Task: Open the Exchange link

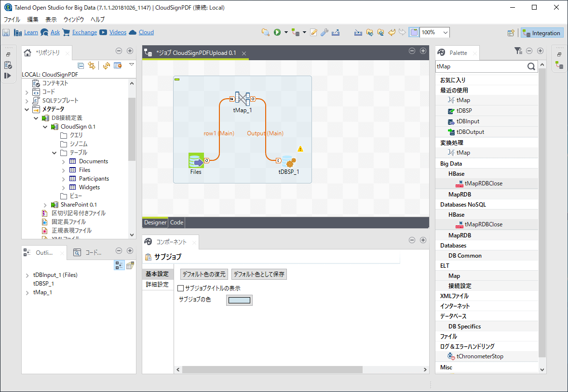Action: [84, 32]
